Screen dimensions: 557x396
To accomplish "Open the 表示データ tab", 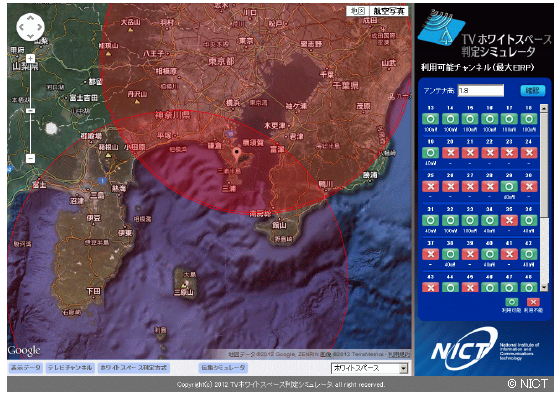I will [25, 368].
